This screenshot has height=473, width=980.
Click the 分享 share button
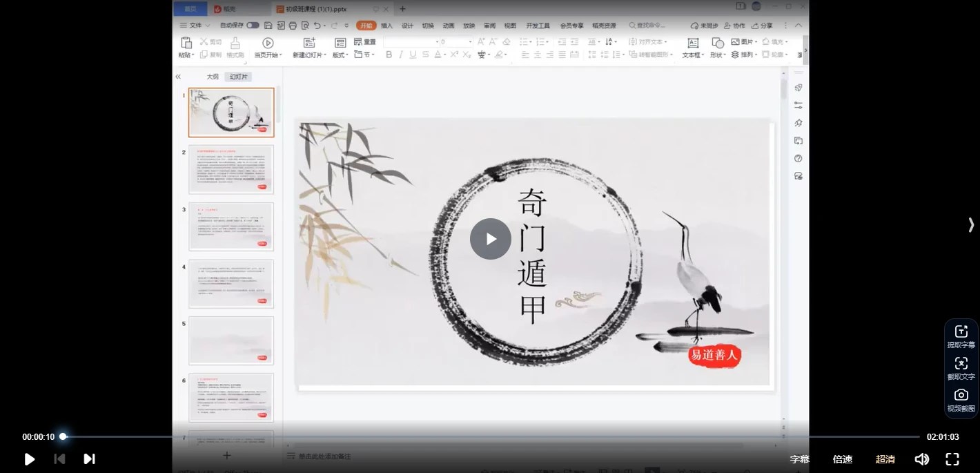pyautogui.click(x=762, y=26)
